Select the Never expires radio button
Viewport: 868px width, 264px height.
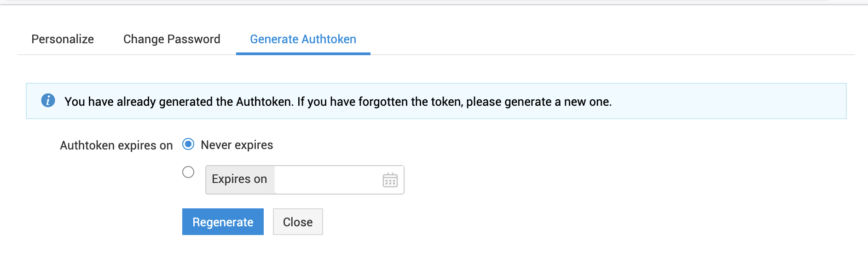[188, 144]
